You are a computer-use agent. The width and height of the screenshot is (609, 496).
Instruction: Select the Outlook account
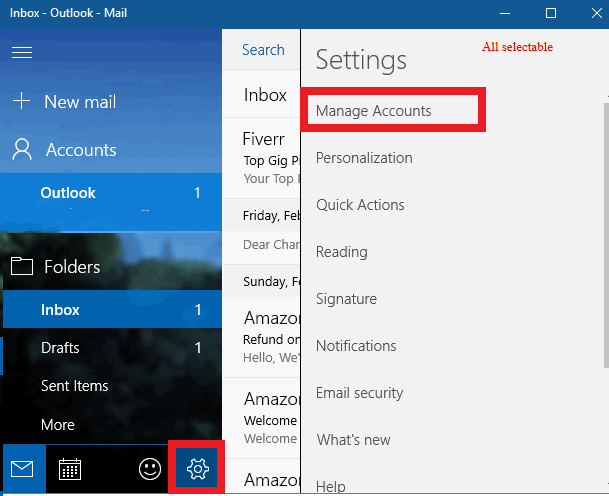click(x=111, y=202)
